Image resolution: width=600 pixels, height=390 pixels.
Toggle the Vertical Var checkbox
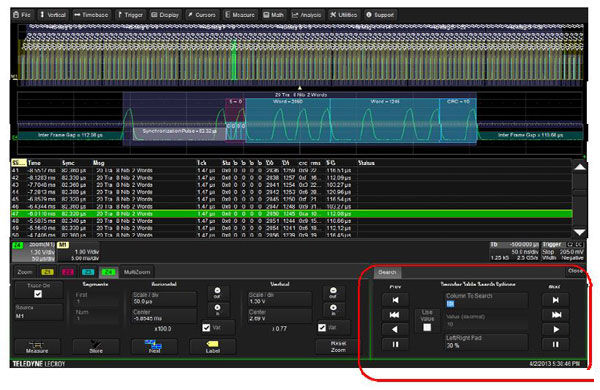322,328
